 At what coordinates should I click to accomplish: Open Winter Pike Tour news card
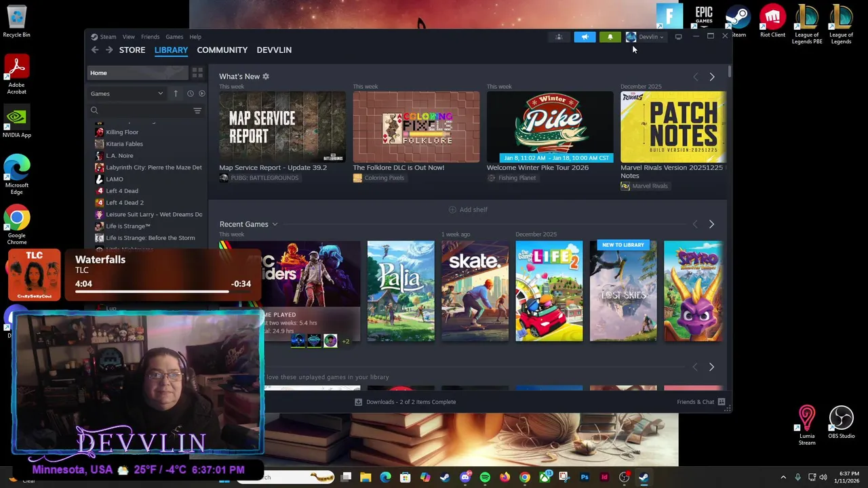(x=550, y=127)
